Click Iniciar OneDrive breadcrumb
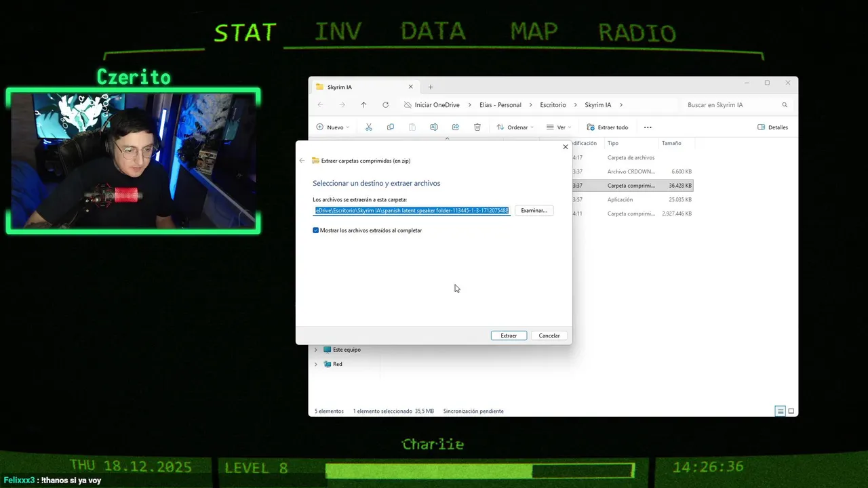 [x=437, y=105]
